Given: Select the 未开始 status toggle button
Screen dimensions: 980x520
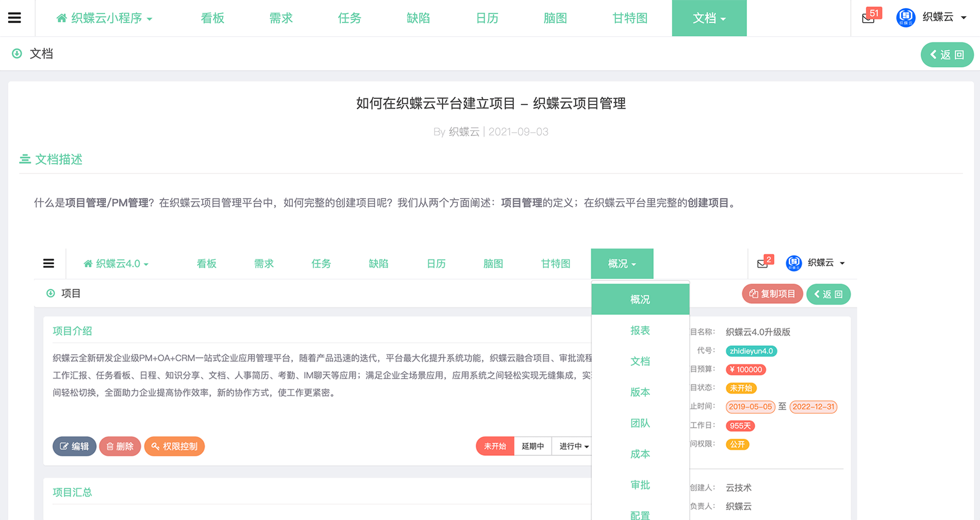Looking at the screenshot, I should [x=495, y=446].
